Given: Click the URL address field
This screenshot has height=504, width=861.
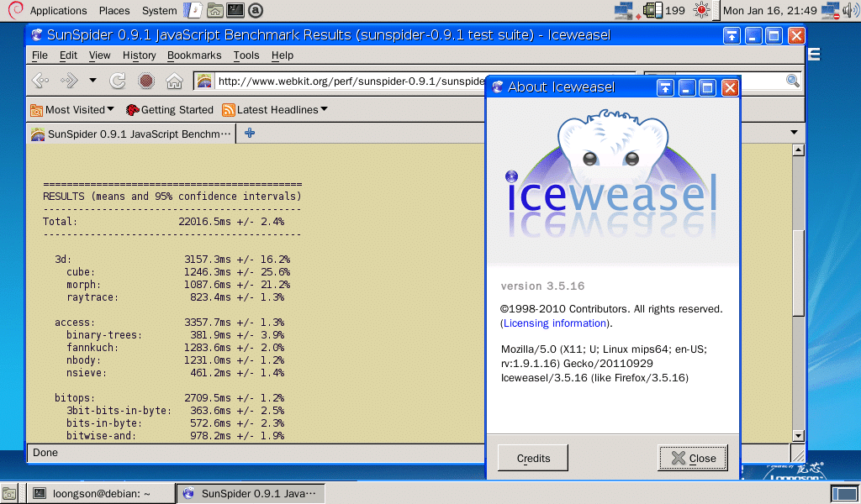Looking at the screenshot, I should [x=345, y=81].
